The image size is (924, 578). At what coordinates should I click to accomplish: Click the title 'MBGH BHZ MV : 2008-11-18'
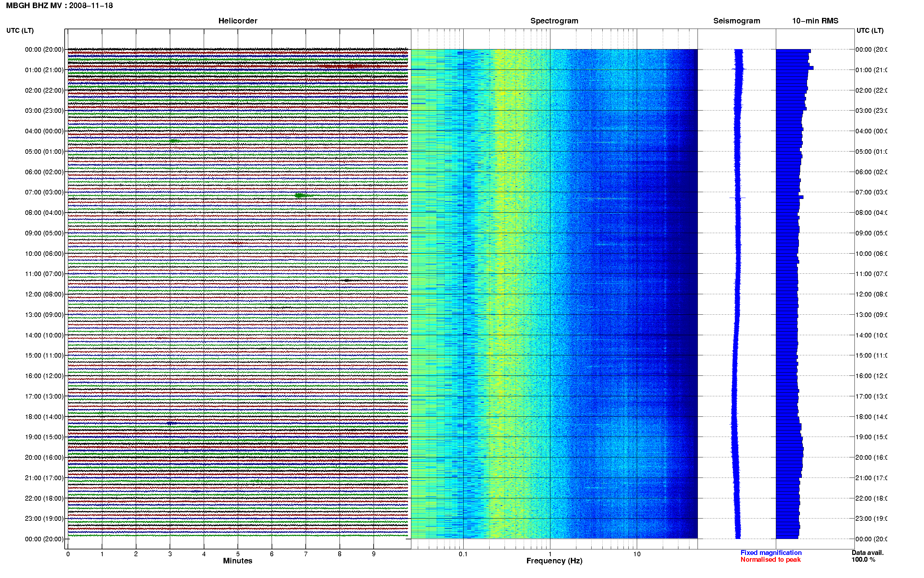coord(59,6)
